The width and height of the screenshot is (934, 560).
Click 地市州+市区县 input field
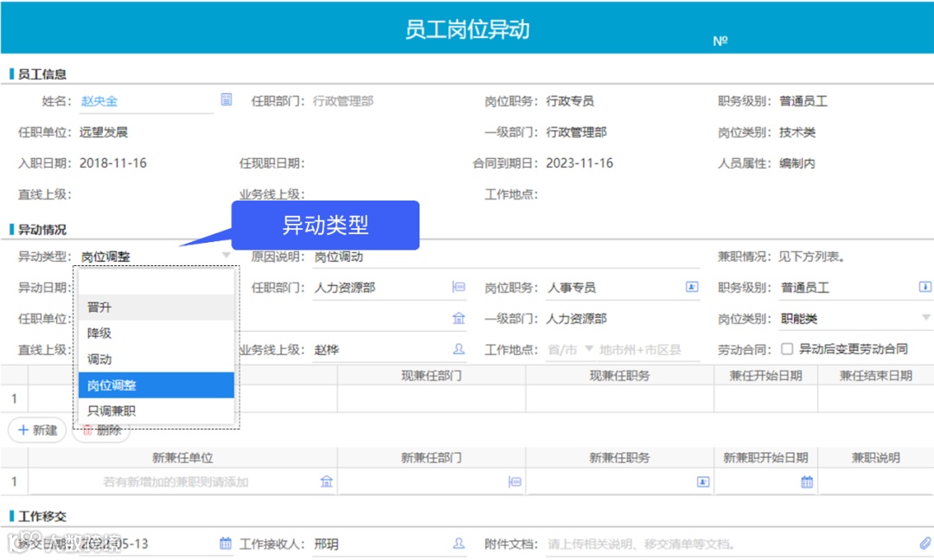point(648,349)
